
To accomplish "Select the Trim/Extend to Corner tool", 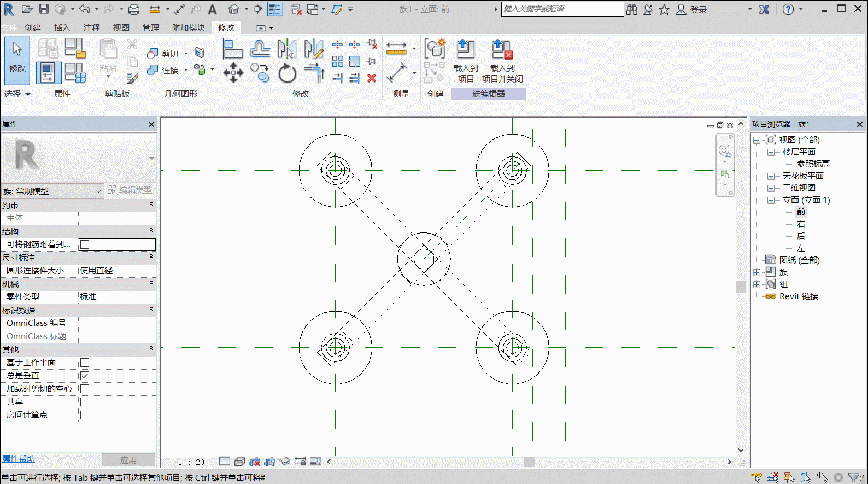I will coord(314,73).
